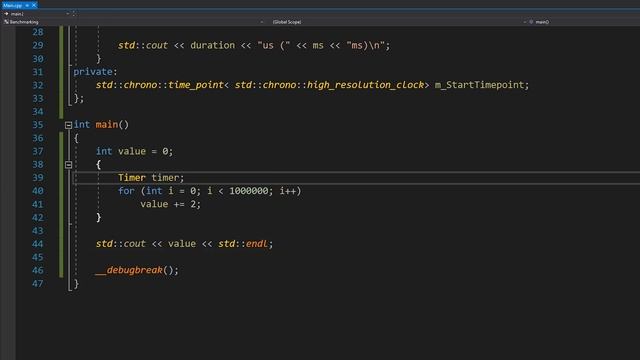Click line number 35
This screenshot has width=640, height=360.
(x=38, y=124)
